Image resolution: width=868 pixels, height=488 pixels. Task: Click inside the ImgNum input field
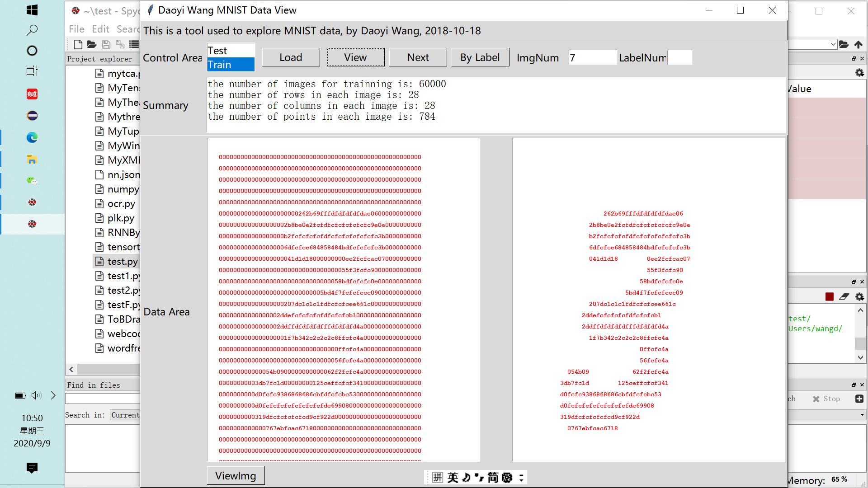[592, 57]
